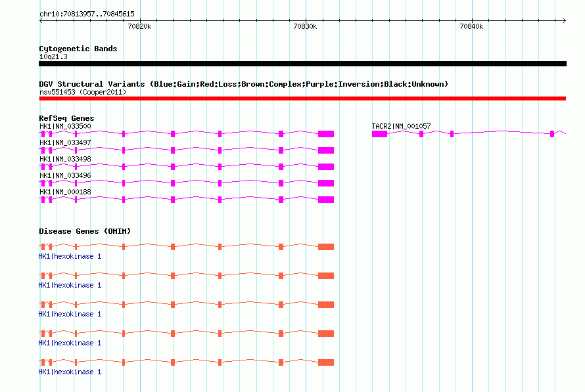Select the large last exon of HK1 NM_033500
This screenshot has width=585, height=392.
(326, 134)
